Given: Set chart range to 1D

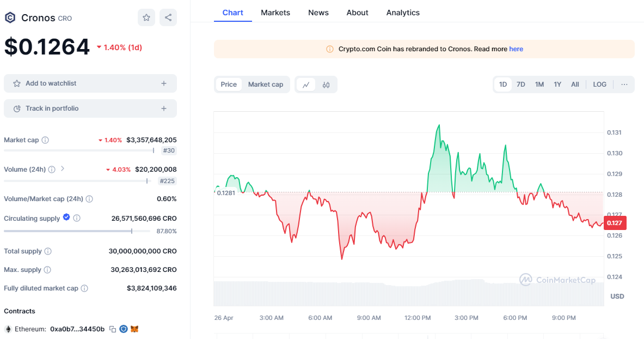Looking at the screenshot, I should click(502, 84).
